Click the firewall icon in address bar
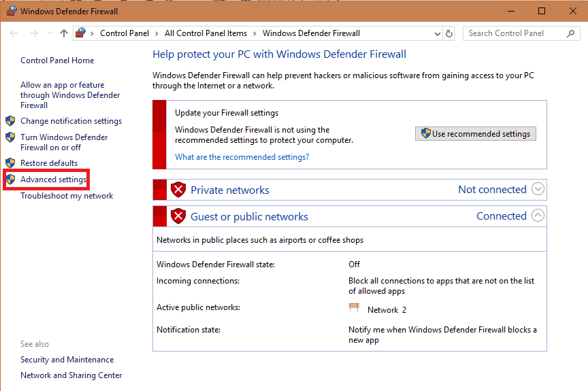Image resolution: width=588 pixels, height=391 pixels. (81, 33)
